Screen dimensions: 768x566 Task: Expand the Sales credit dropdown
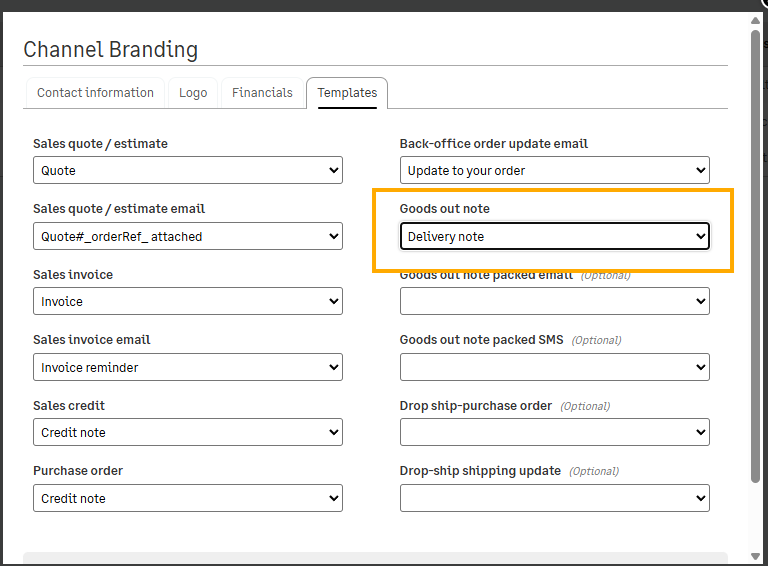(x=188, y=432)
